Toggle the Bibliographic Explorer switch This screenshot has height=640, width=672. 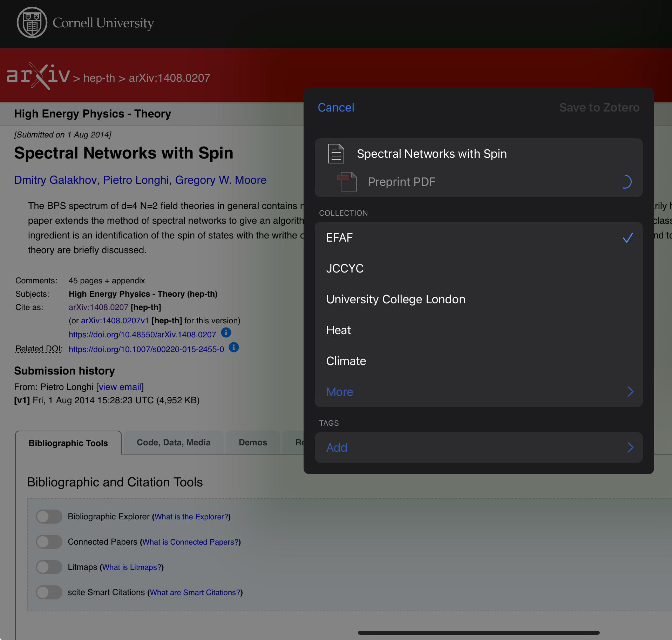(x=49, y=517)
